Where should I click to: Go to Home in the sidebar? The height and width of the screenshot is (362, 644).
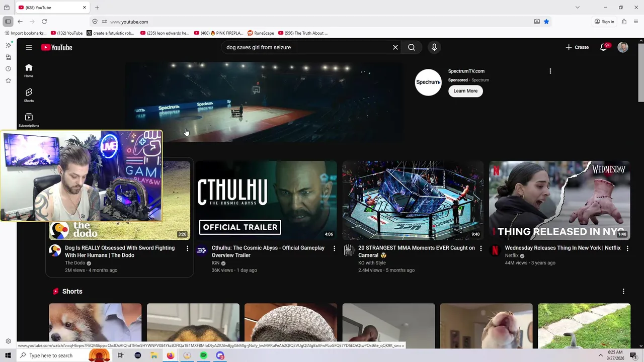click(29, 70)
